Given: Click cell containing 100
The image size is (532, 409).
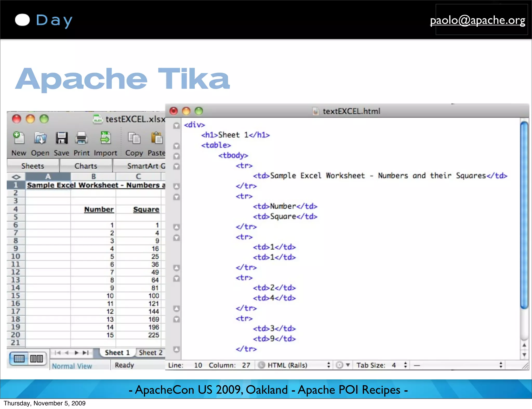Looking at the screenshot, I should (138, 296).
